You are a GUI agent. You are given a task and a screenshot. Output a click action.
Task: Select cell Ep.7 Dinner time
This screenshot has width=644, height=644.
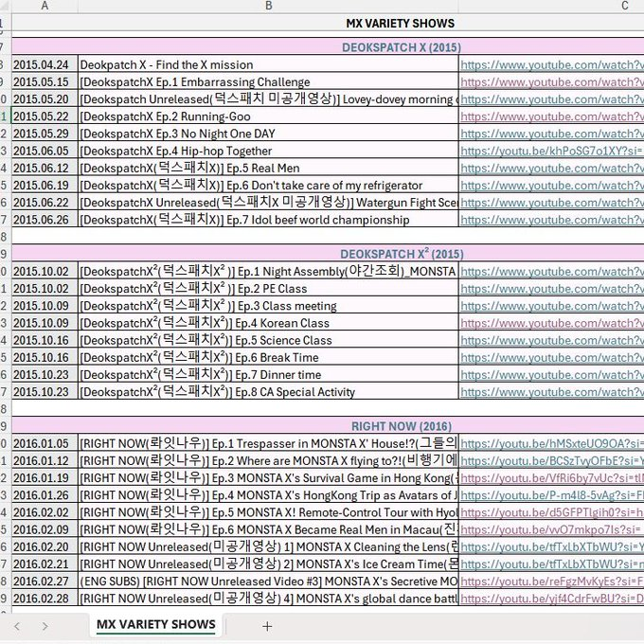point(268,375)
